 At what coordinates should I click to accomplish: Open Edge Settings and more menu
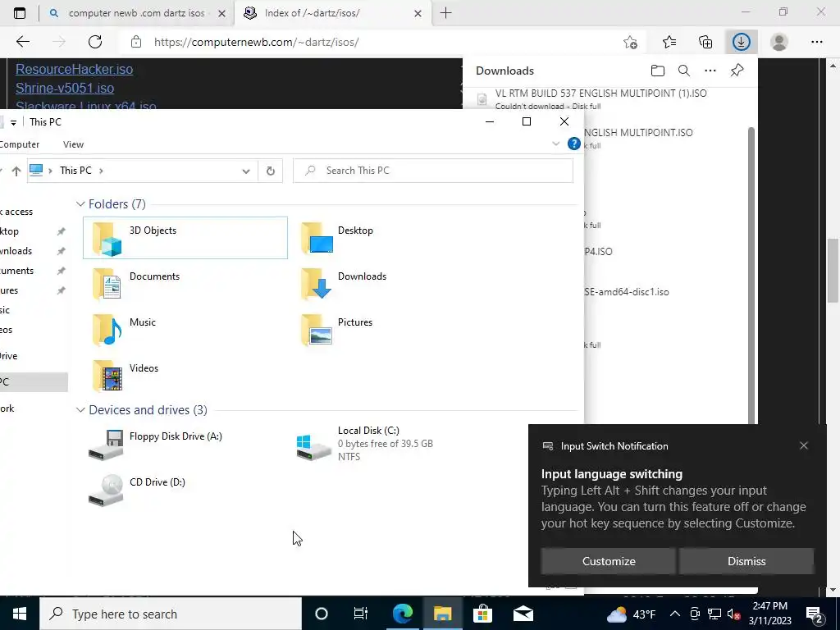pyautogui.click(x=816, y=42)
